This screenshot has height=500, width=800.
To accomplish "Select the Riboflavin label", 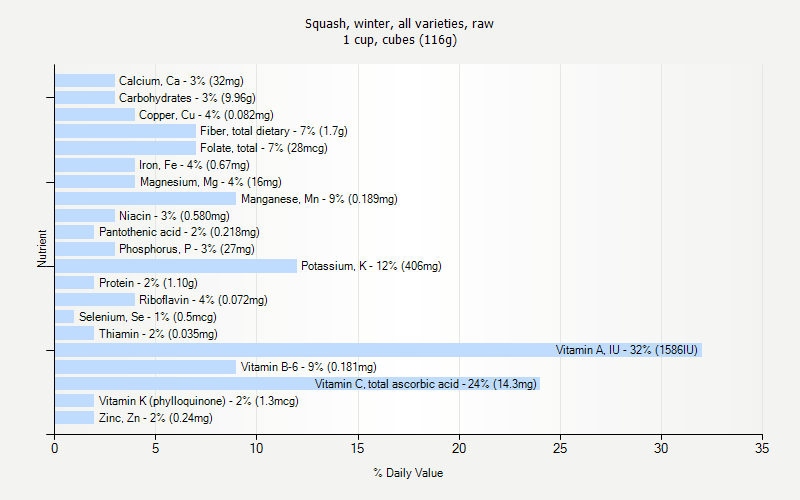I will (x=203, y=300).
